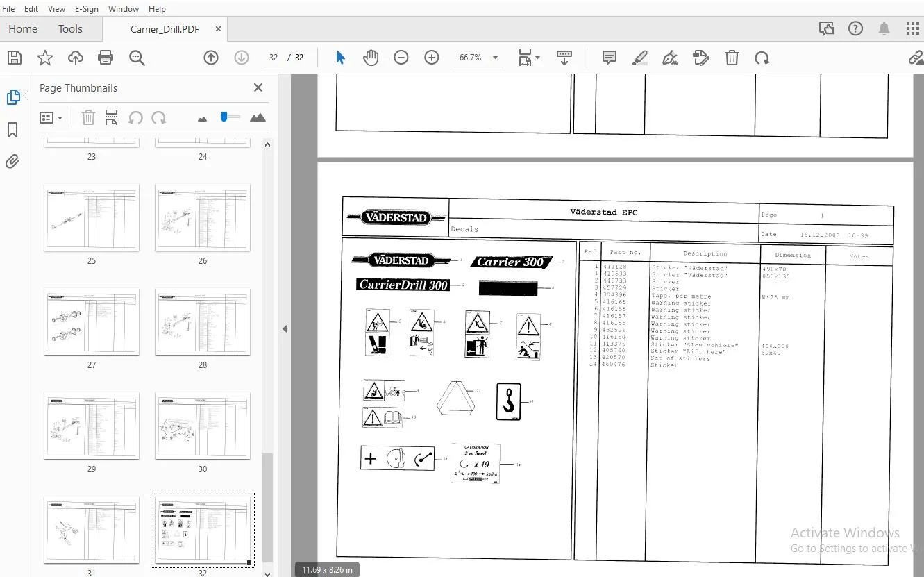The height and width of the screenshot is (577, 924).
Task: Open the Help menu
Action: pos(158,9)
